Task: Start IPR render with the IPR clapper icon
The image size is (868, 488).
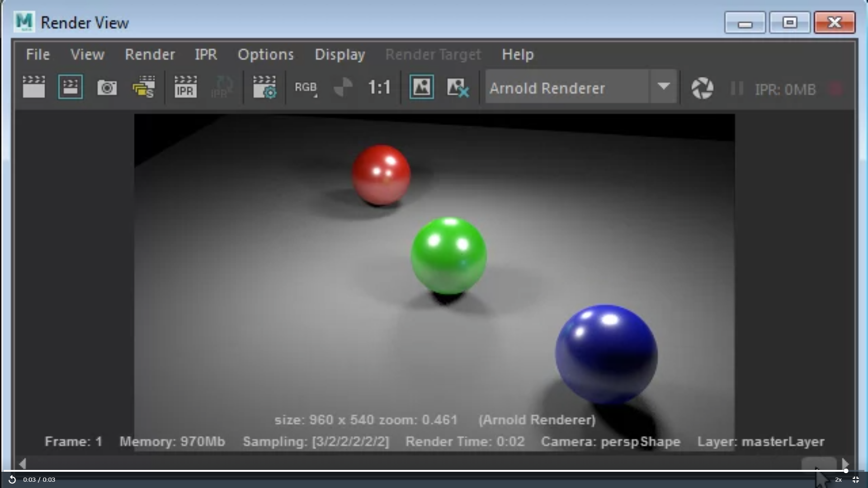Action: pos(185,87)
